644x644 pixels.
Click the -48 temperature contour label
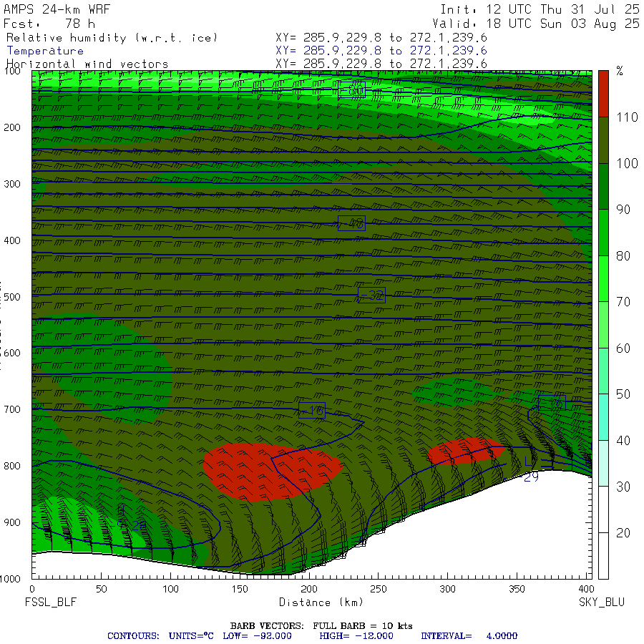351,223
